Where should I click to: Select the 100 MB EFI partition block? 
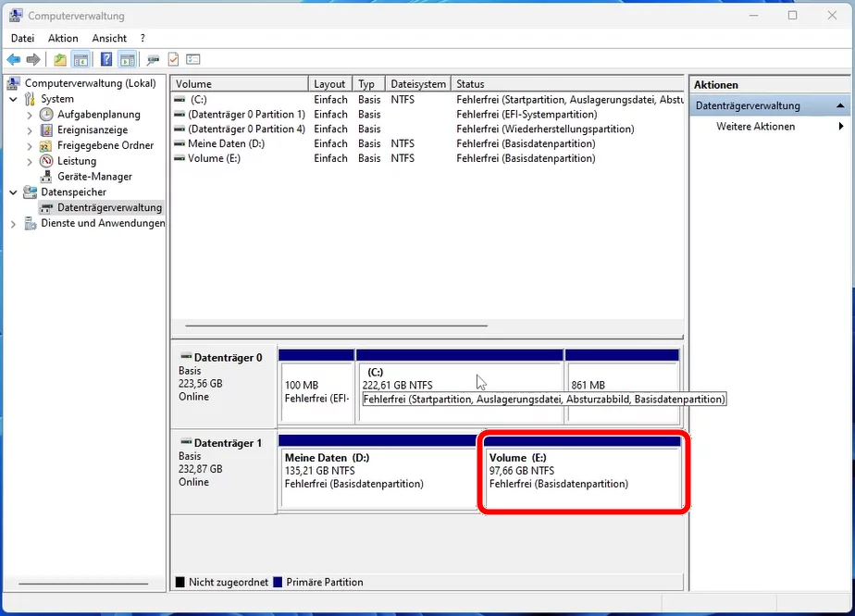tap(316, 387)
